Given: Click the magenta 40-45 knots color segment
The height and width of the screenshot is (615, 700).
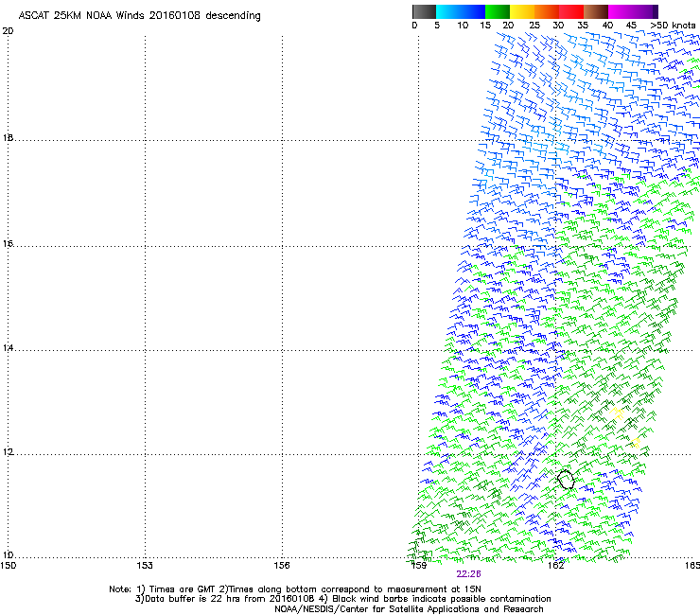Looking at the screenshot, I should [x=621, y=11].
